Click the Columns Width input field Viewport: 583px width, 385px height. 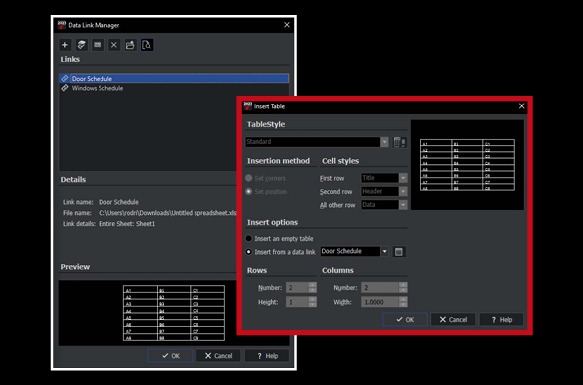click(380, 302)
